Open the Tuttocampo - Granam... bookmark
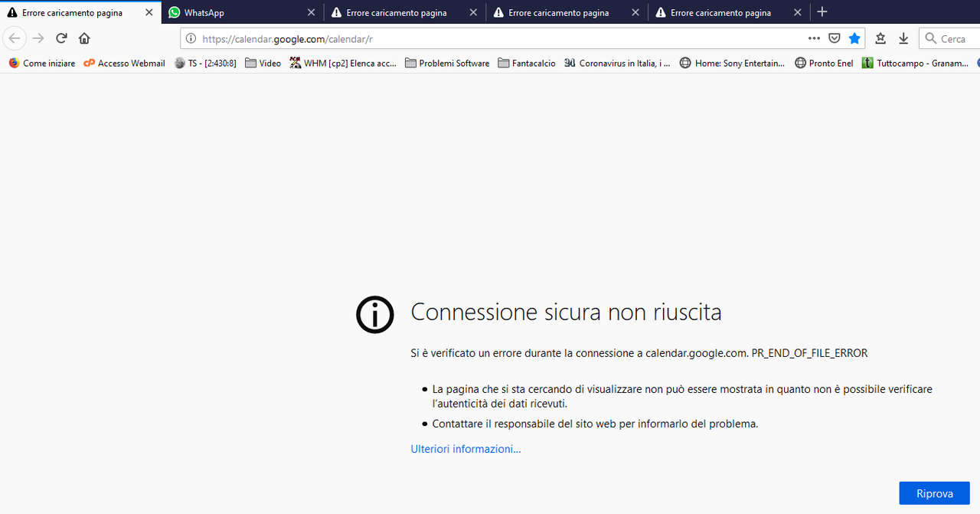The image size is (980, 514). (915, 63)
